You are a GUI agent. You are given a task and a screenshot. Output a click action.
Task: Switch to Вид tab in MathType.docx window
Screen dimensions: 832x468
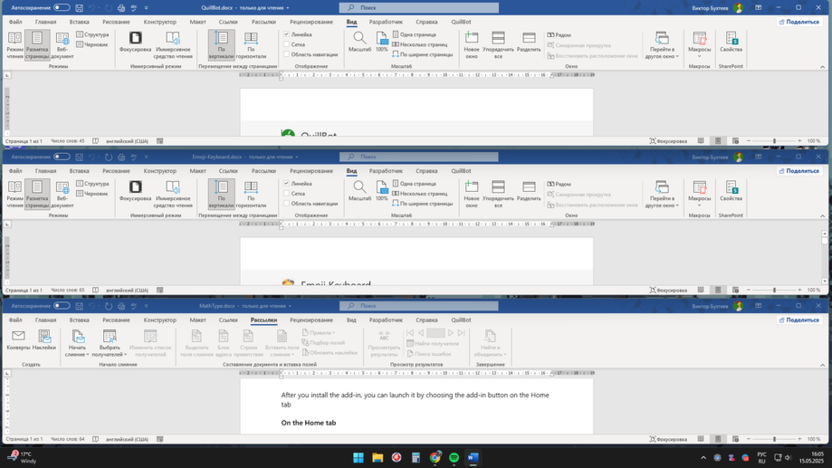tap(351, 320)
